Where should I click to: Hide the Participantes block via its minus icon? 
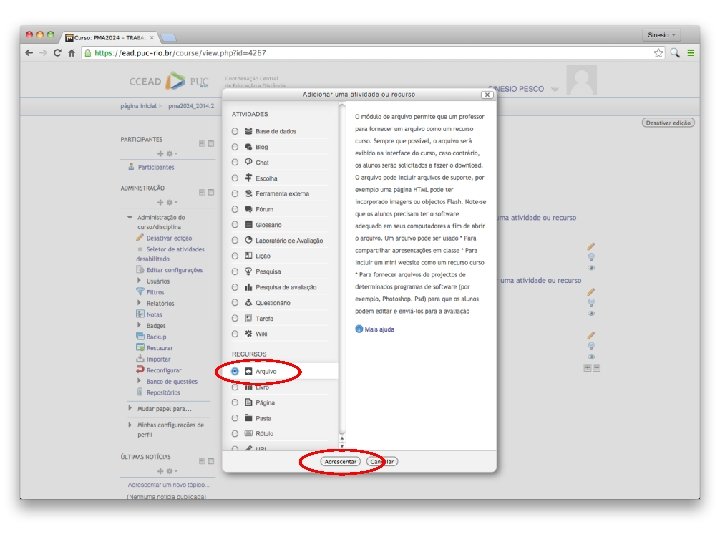pos(202,143)
